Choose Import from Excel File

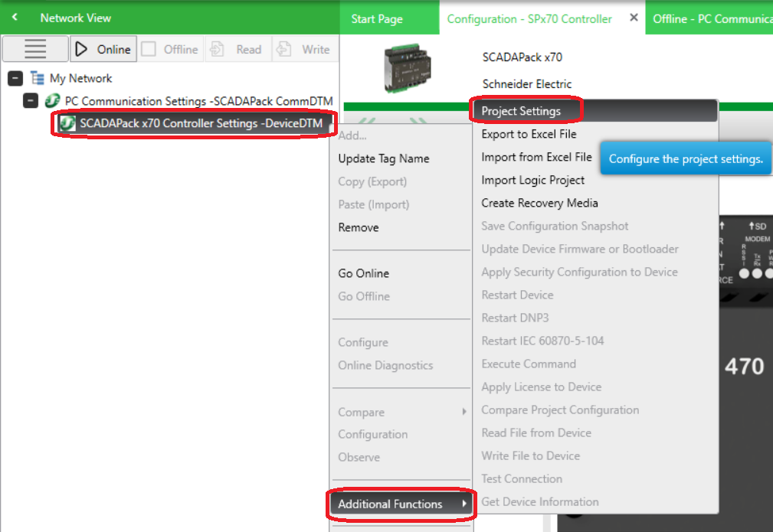536,157
